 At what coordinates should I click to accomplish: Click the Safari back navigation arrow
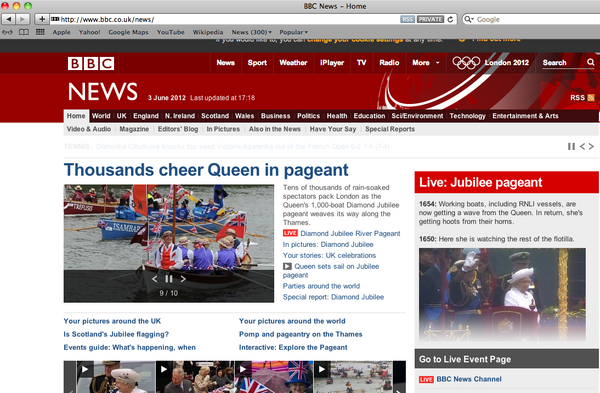(9, 19)
